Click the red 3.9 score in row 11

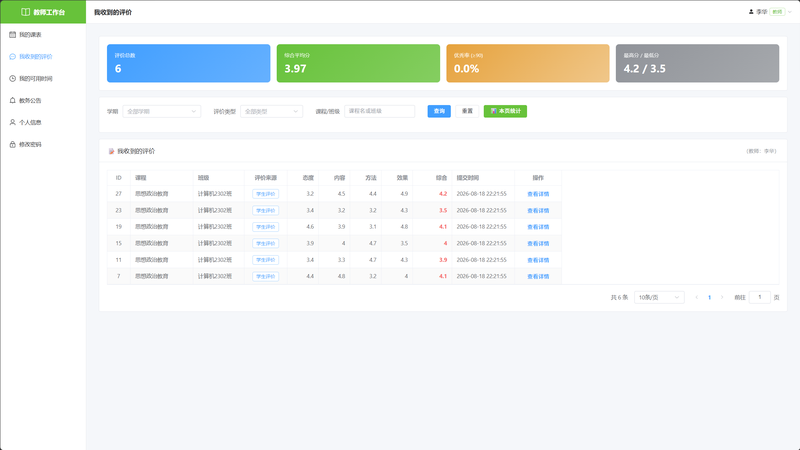443,260
